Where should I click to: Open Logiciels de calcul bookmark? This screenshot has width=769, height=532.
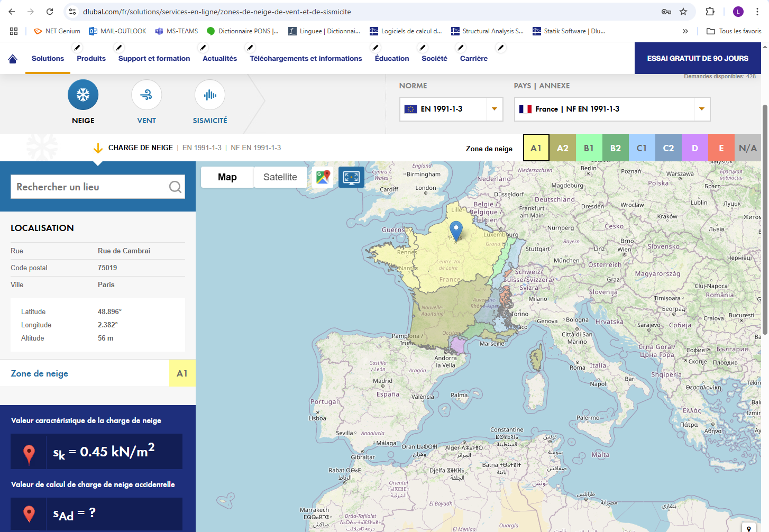click(x=406, y=31)
